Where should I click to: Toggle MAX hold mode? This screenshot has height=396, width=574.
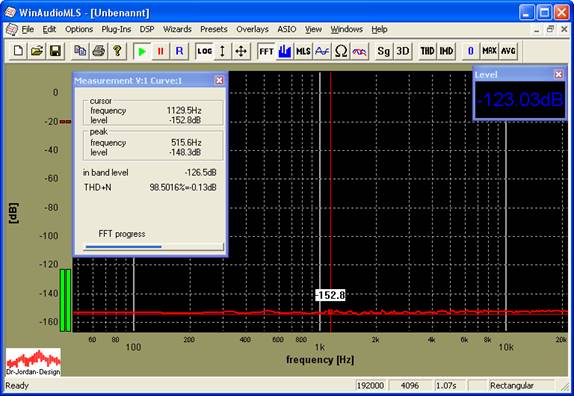pyautogui.click(x=489, y=51)
